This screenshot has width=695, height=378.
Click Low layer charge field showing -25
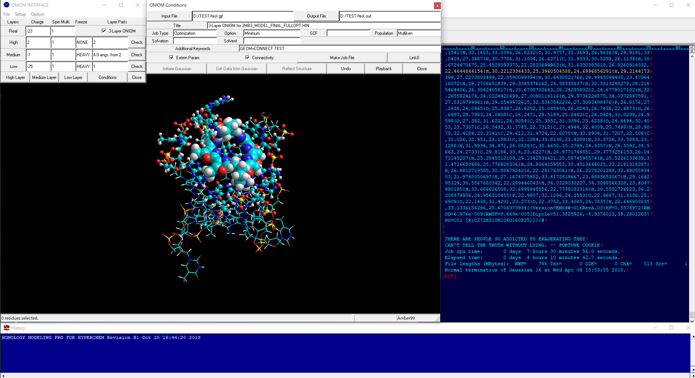click(38, 66)
